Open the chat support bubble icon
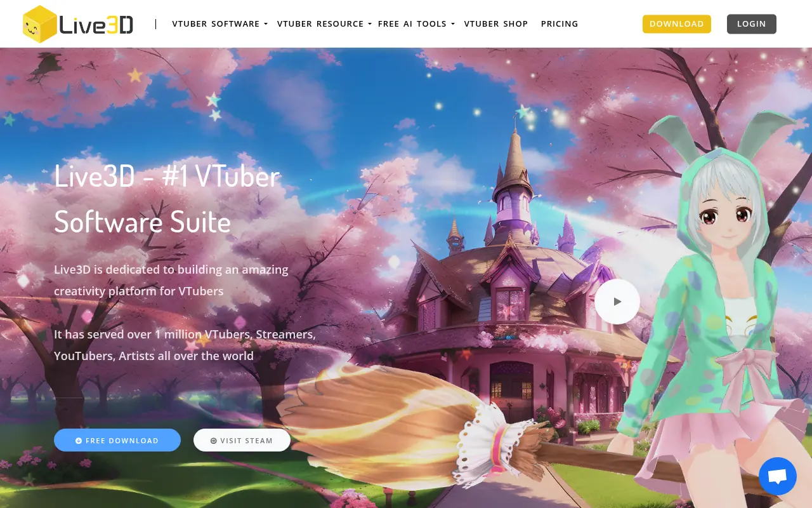 [778, 476]
